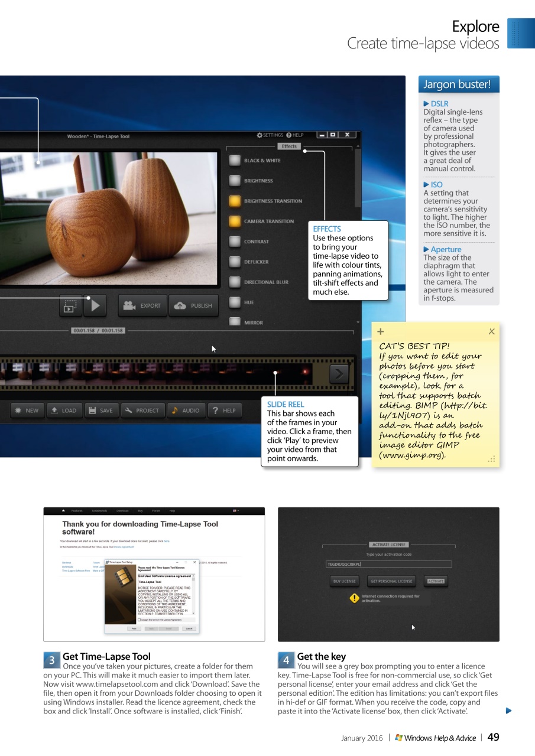Advance the slide reel with the right arrow
The image size is (535, 756).
(x=338, y=373)
